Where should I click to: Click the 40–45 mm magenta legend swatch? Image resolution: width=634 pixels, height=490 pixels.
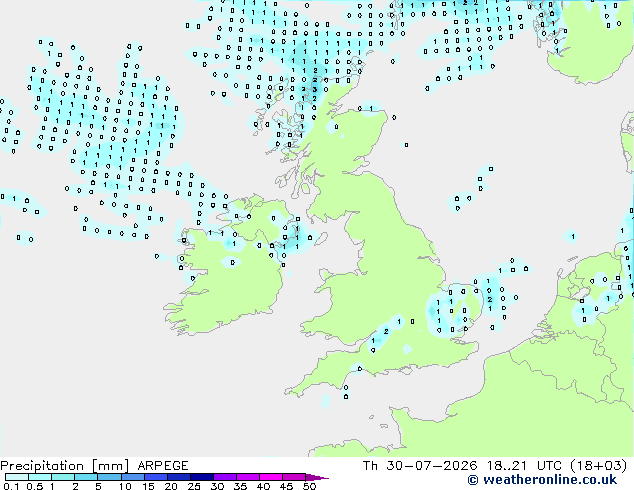271,477
